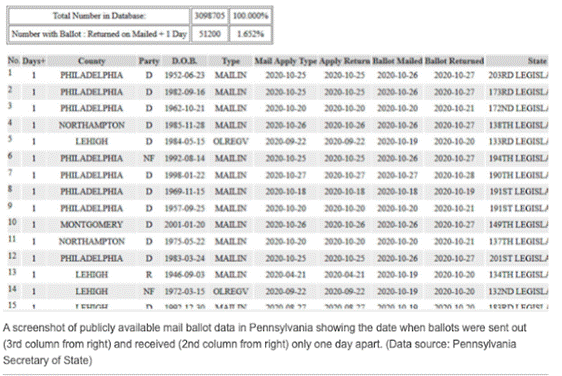Viewport: 562px width, 376px height.
Task: Select the Apply Return column header
Action: pos(344,61)
